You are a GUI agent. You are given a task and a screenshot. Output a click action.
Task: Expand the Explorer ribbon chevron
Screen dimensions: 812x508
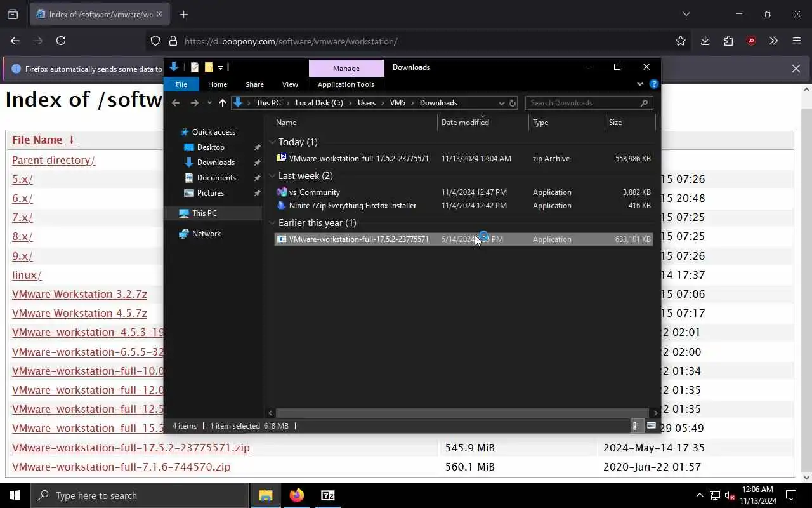point(639,84)
